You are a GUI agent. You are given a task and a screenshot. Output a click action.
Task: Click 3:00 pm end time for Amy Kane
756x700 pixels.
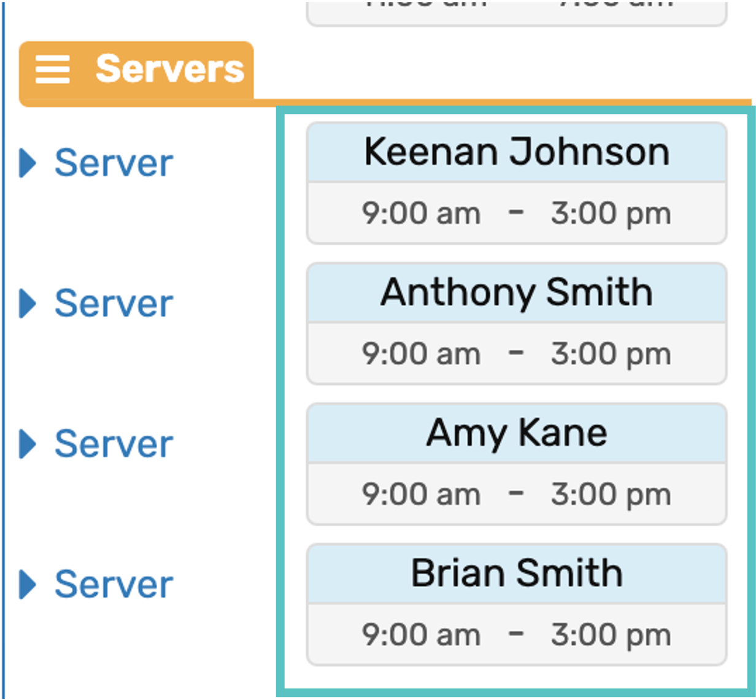[x=611, y=494]
